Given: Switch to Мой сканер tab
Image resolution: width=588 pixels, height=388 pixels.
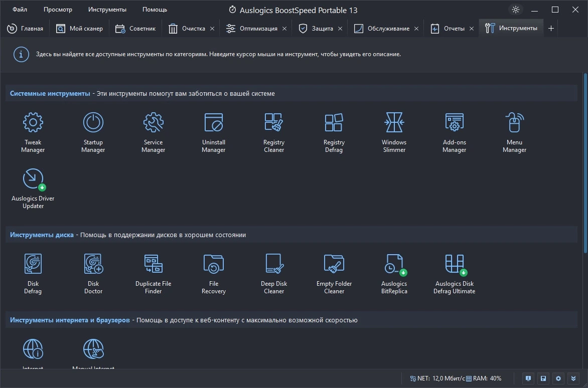Looking at the screenshot, I should (x=79, y=29).
